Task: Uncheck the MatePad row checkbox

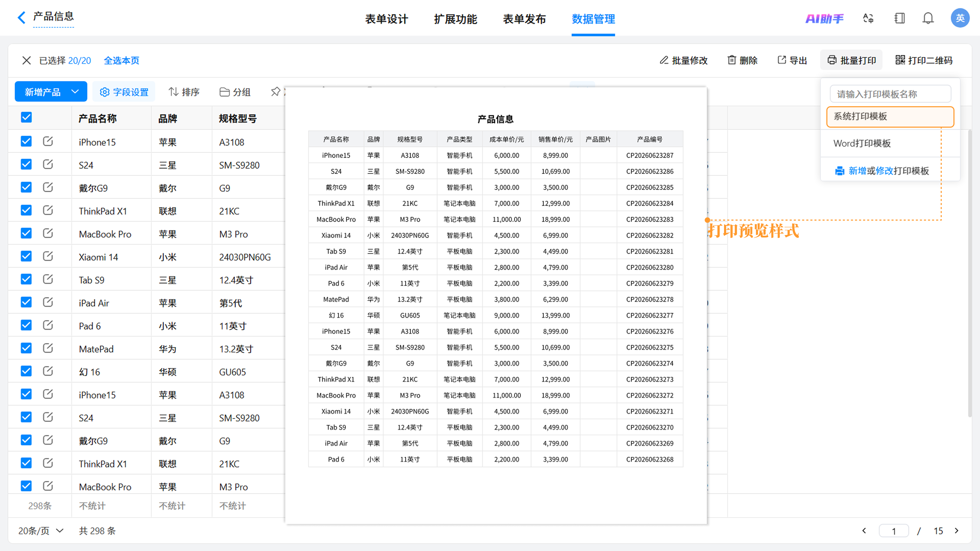Action: (26, 348)
